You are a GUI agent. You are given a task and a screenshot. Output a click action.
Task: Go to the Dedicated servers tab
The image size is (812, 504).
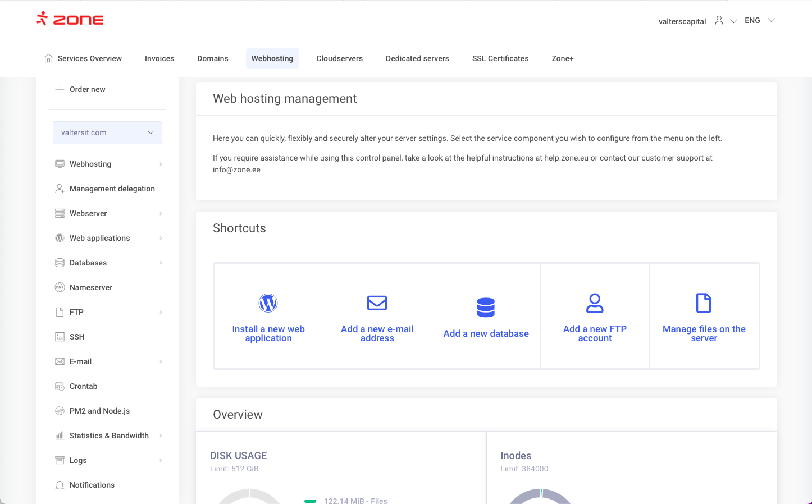tap(417, 58)
